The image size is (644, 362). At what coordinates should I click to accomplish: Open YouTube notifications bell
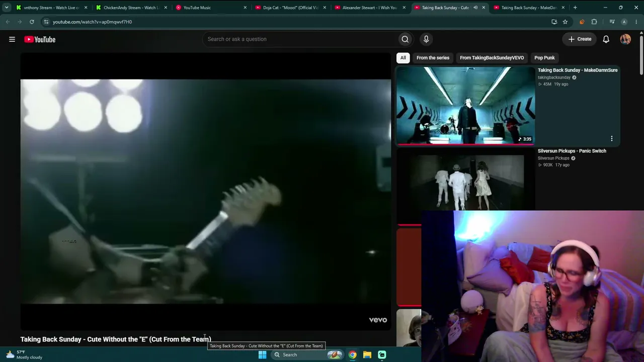point(606,39)
